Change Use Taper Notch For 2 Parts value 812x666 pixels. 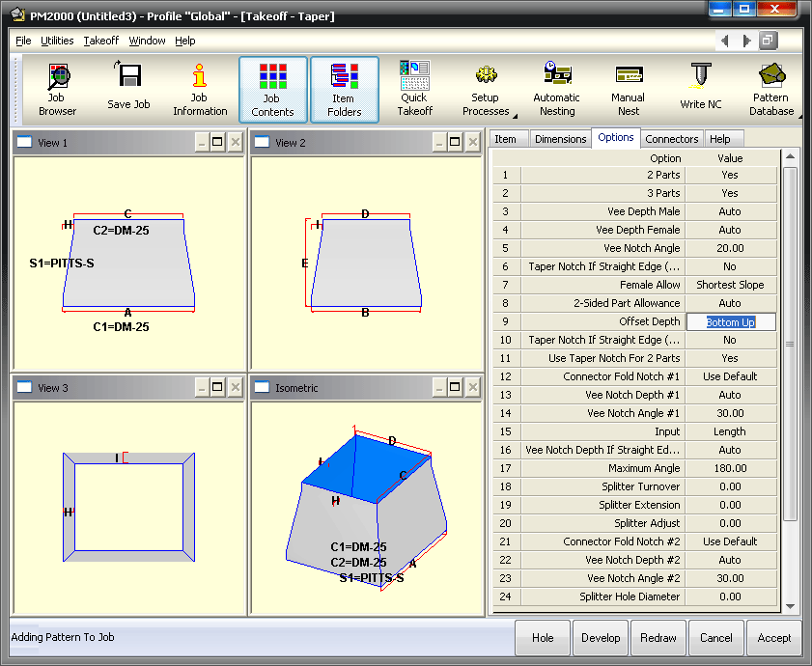click(731, 358)
